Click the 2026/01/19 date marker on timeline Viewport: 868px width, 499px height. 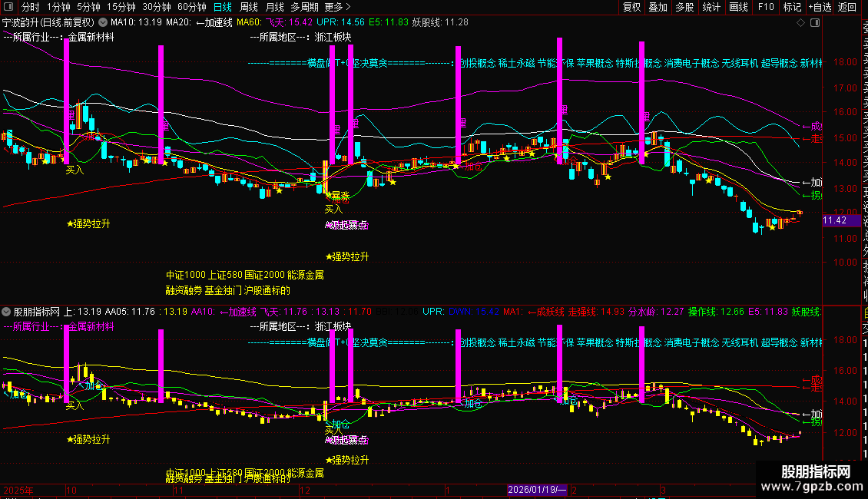pos(538,490)
